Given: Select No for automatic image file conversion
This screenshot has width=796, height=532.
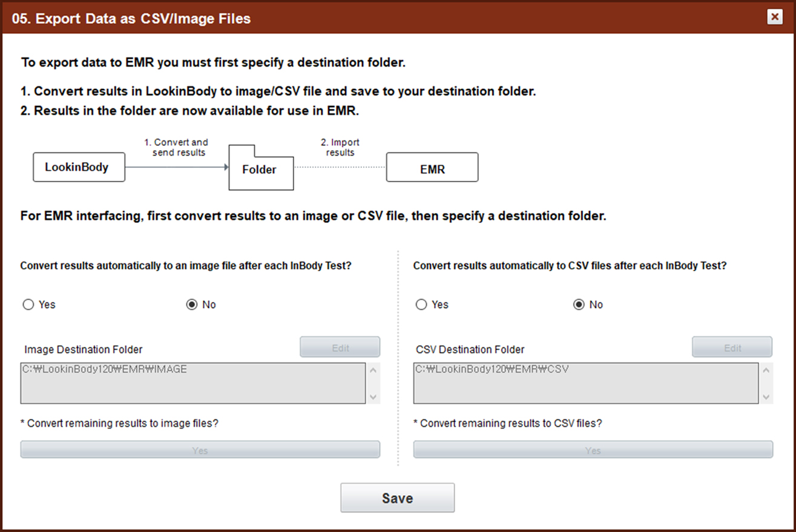Looking at the screenshot, I should point(192,304).
